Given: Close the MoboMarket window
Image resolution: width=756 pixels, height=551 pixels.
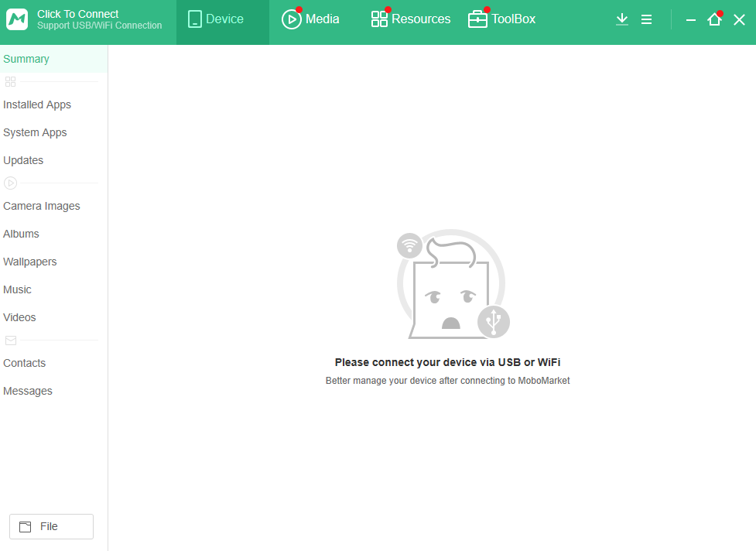Looking at the screenshot, I should pyautogui.click(x=739, y=19).
